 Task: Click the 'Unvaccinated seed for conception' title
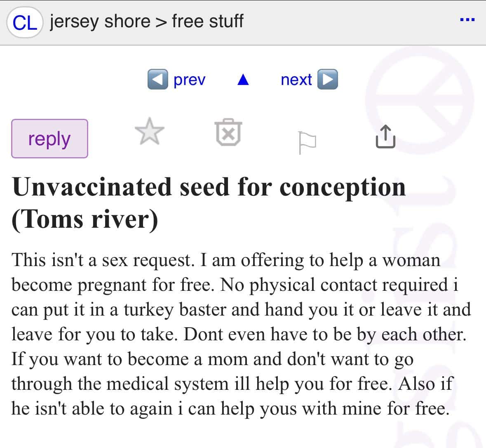(209, 187)
